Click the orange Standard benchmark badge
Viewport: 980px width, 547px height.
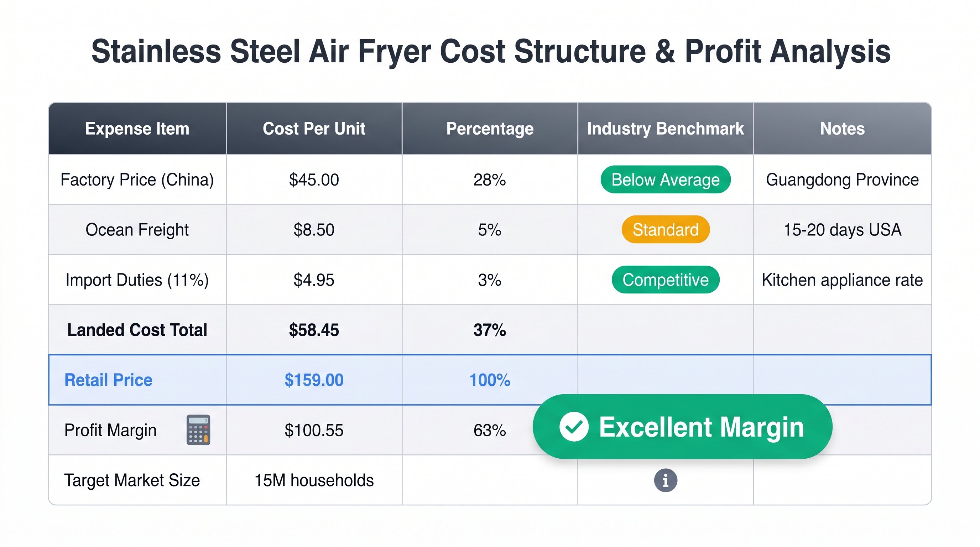pyautogui.click(x=665, y=230)
